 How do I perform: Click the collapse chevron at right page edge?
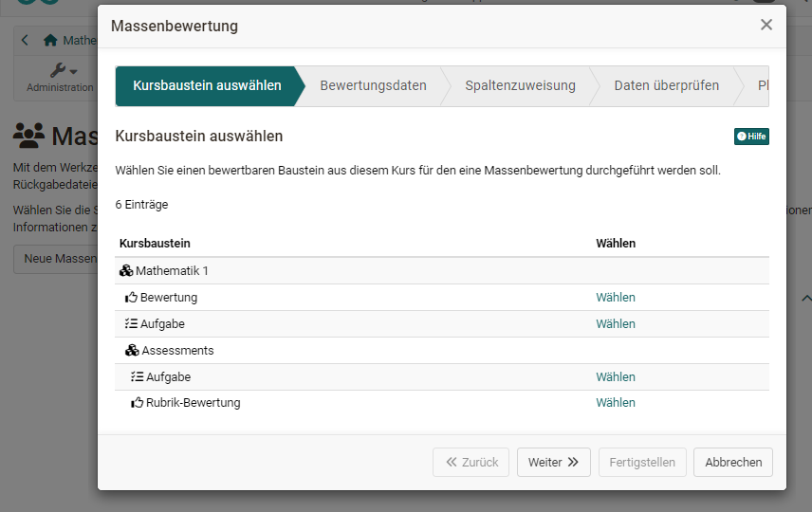coord(806,298)
